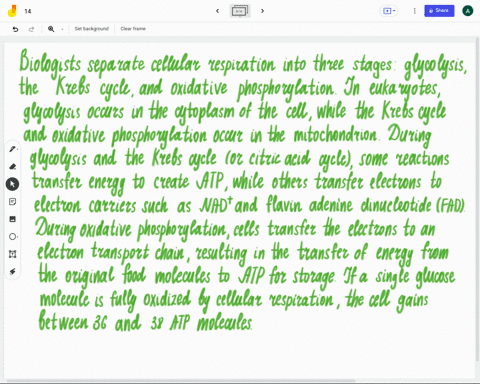The height and width of the screenshot is (384, 480).
Task: Choose the Circle shape tool
Action: (x=12, y=237)
